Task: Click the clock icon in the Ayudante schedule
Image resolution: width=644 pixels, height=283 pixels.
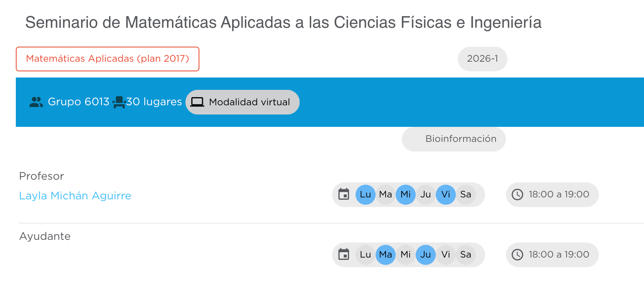Action: coord(517,254)
